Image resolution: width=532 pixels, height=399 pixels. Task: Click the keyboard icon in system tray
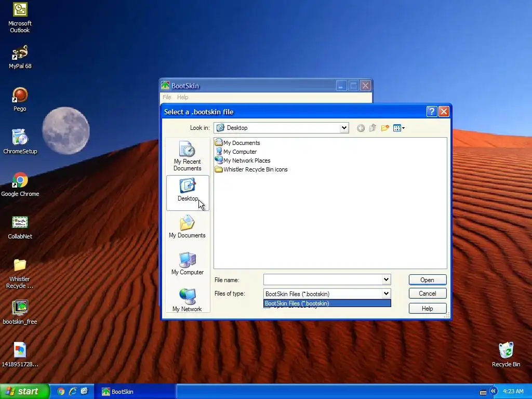coord(483,392)
